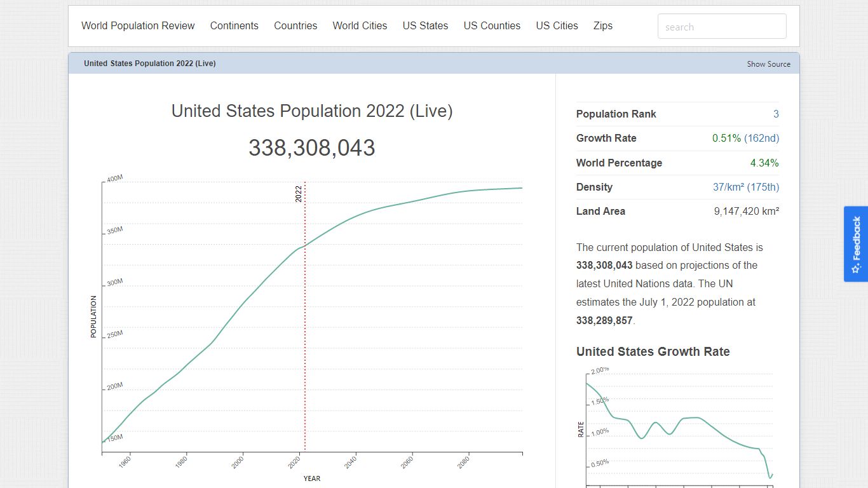Click the 1960 x-axis label
This screenshot has height=488, width=868.
coord(125,462)
